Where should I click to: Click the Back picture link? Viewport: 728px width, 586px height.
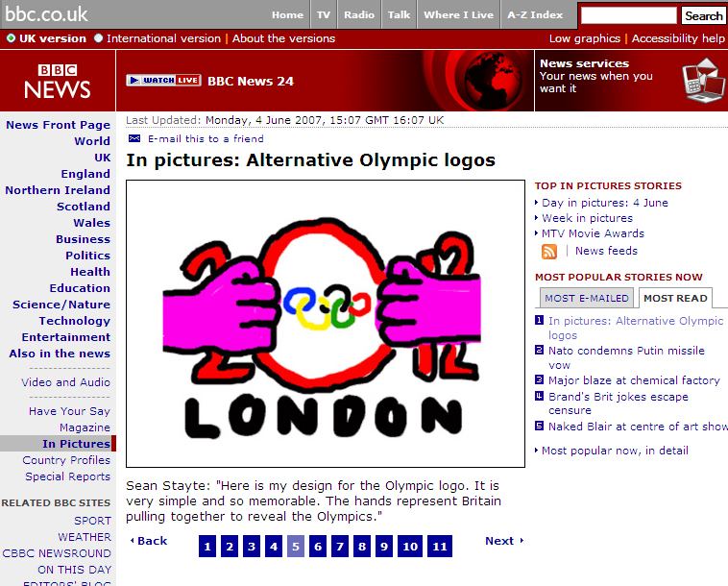[x=149, y=541]
